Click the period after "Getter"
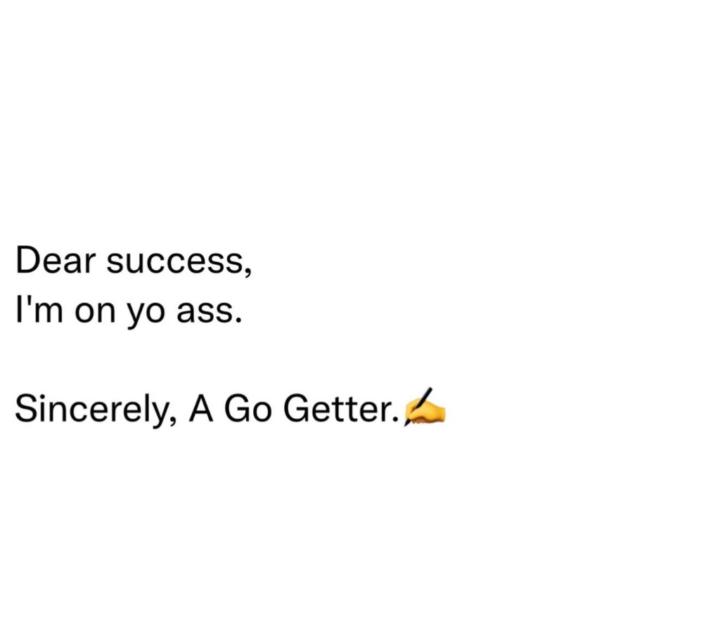The height and width of the screenshot is (629, 720). [x=394, y=419]
